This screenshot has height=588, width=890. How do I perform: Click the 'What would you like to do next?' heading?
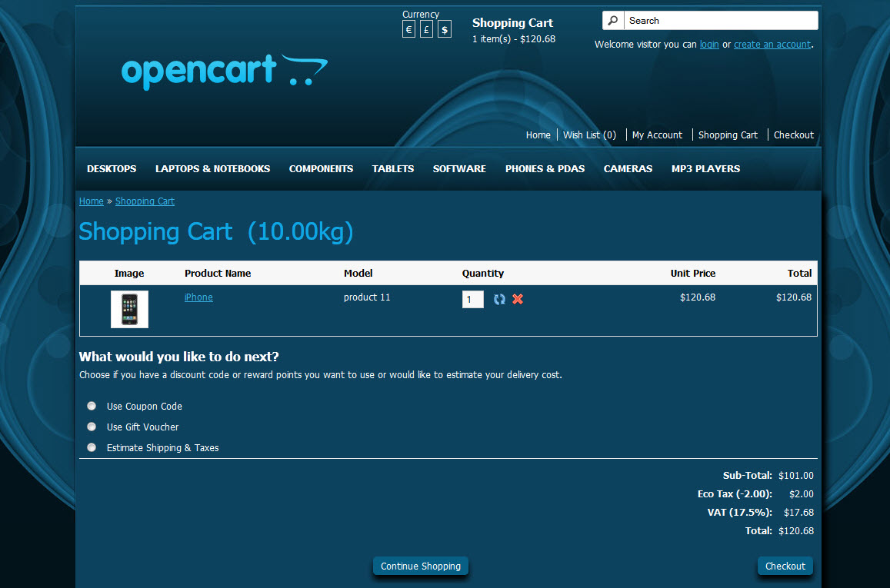tap(178, 357)
